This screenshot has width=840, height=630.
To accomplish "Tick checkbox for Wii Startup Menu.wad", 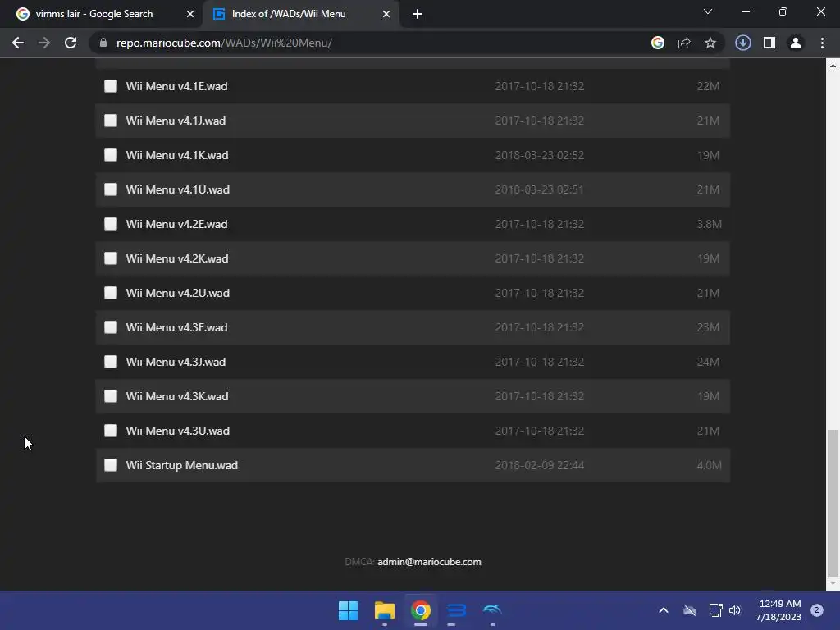I will coord(111,465).
